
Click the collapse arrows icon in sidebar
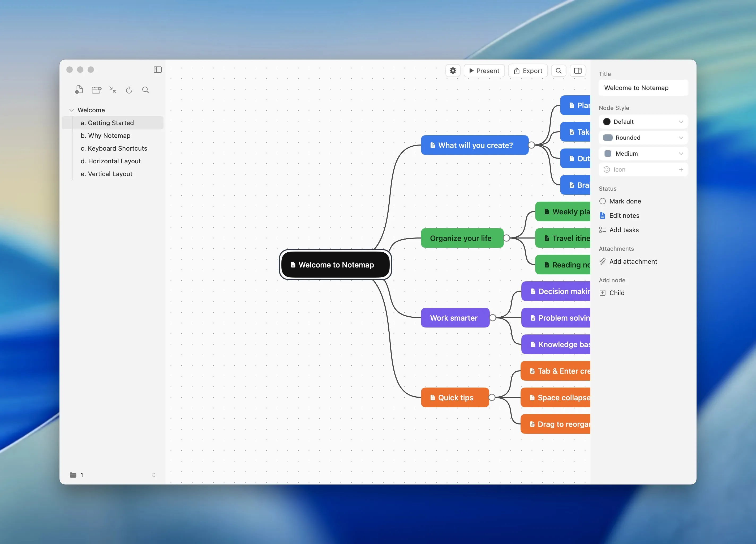(x=113, y=90)
